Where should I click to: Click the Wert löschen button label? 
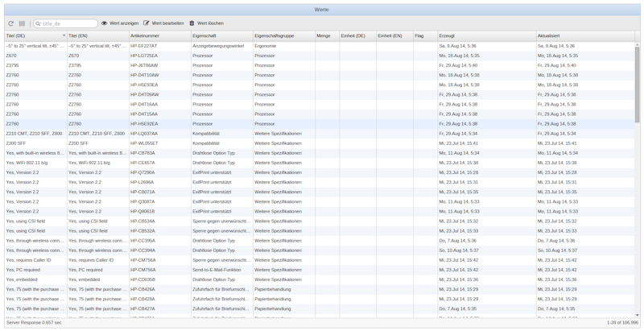210,23
